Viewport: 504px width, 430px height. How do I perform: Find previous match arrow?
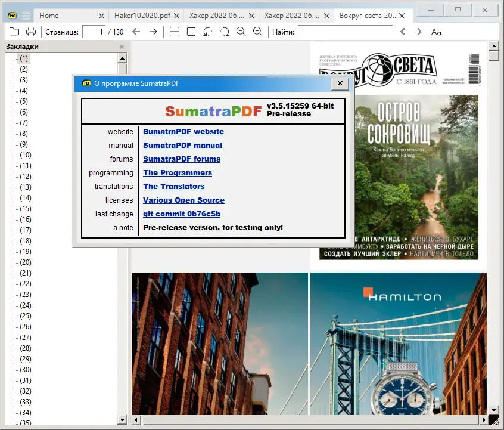tap(403, 32)
